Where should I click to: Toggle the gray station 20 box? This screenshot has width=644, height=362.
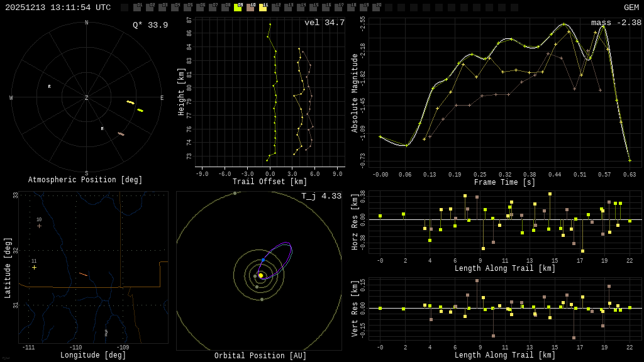coord(376,8)
